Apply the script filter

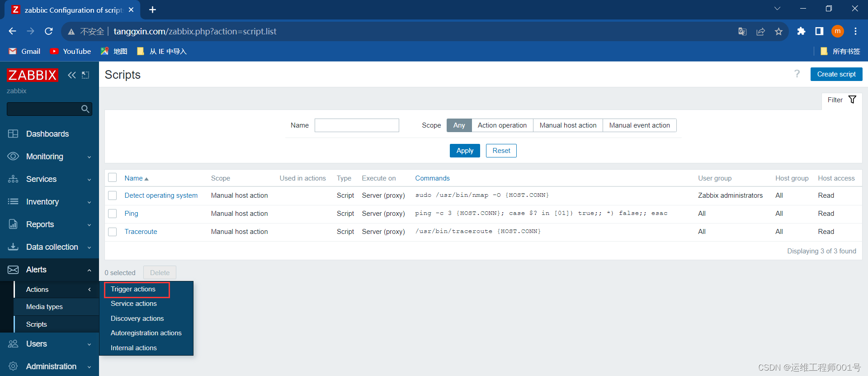pos(465,151)
